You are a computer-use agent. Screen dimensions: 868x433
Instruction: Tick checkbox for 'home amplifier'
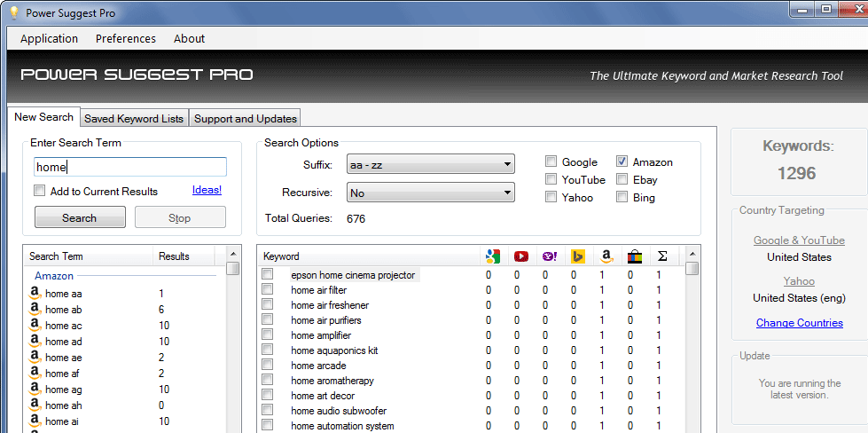(268, 335)
